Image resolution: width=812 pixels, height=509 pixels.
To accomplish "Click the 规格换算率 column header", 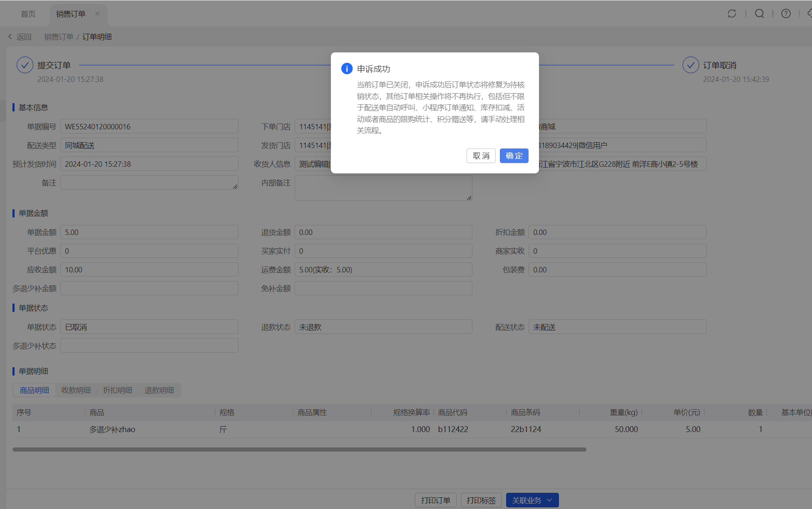I will coord(411,413).
